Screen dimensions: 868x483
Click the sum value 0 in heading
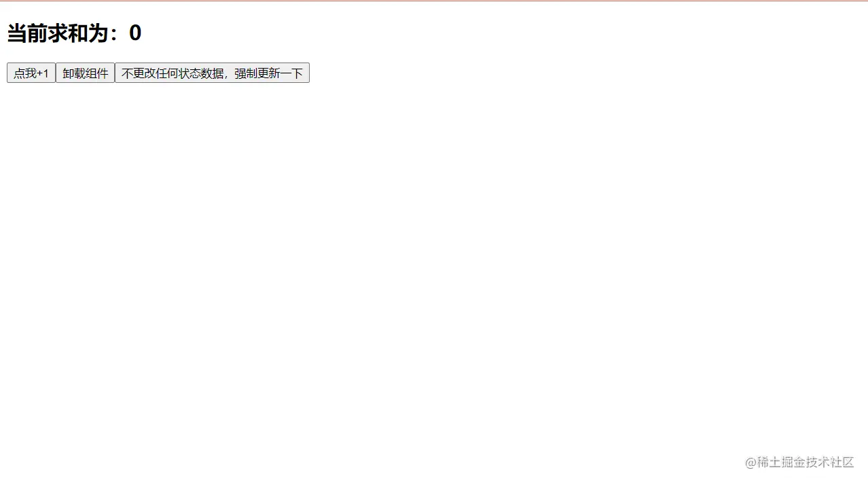135,33
